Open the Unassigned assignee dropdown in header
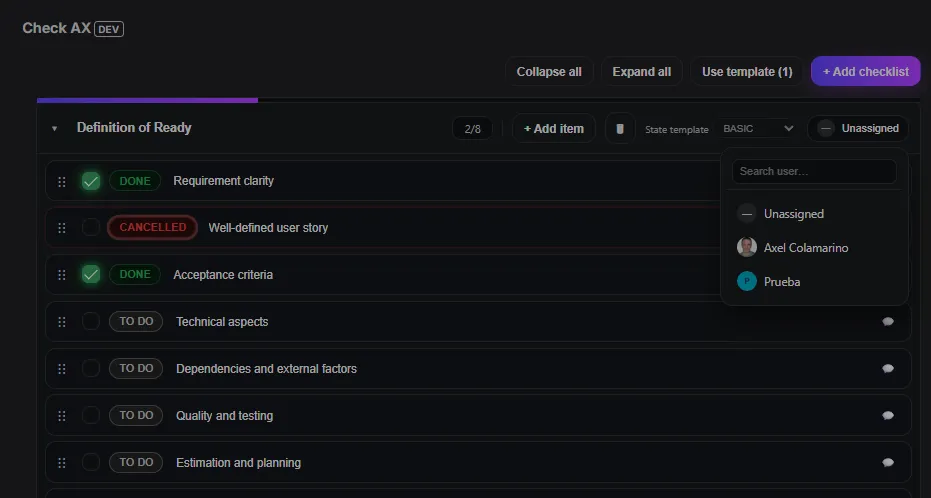 click(858, 128)
